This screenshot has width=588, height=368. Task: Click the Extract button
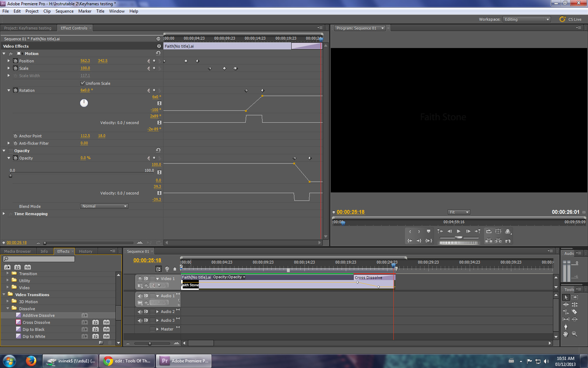pyautogui.click(x=498, y=241)
